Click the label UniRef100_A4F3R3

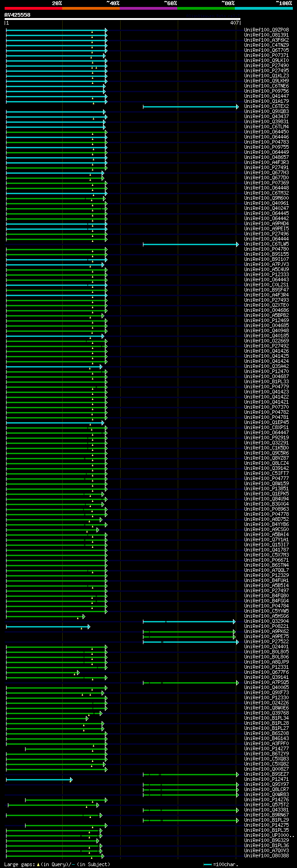(266, 163)
